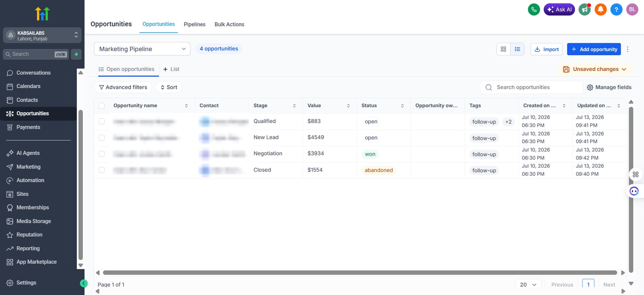Add a new List tab

point(171,69)
